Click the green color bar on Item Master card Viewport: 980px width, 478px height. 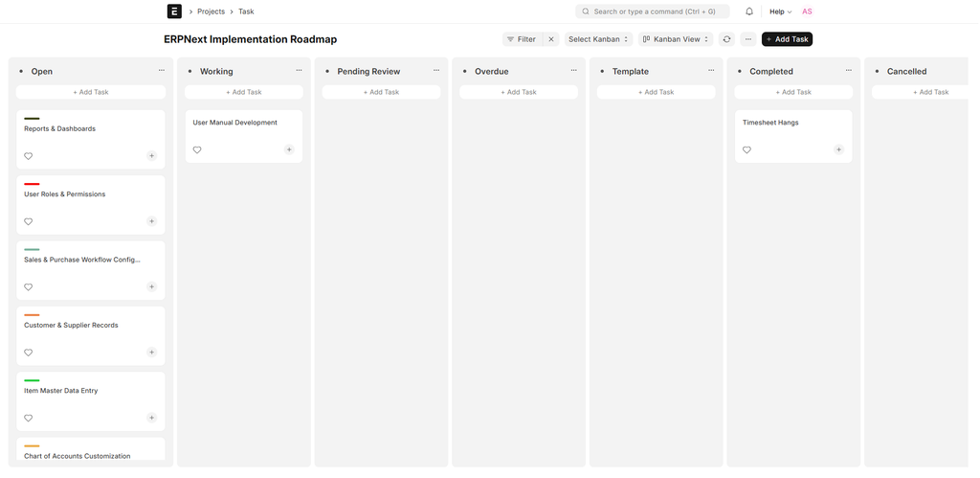click(32, 380)
